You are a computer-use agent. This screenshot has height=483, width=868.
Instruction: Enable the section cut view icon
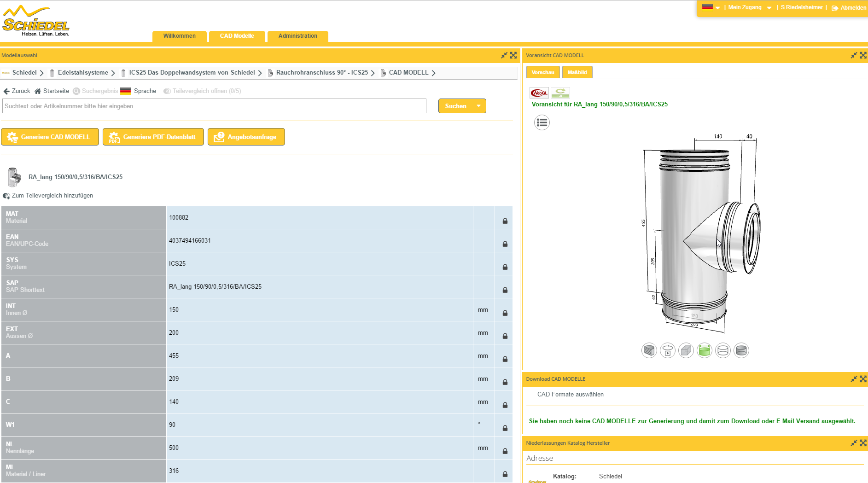coord(649,350)
